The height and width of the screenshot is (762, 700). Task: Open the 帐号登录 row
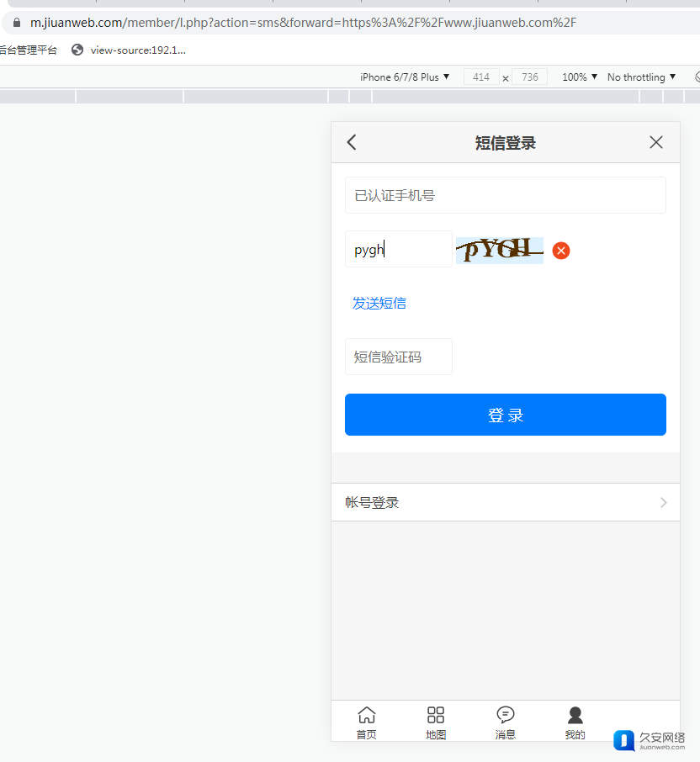(506, 502)
